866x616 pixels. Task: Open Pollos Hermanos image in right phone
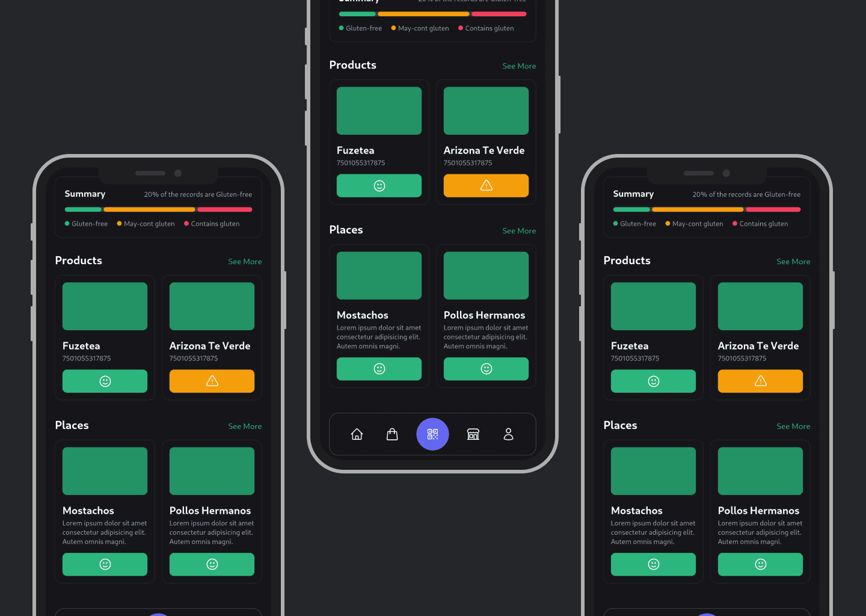pos(760,471)
